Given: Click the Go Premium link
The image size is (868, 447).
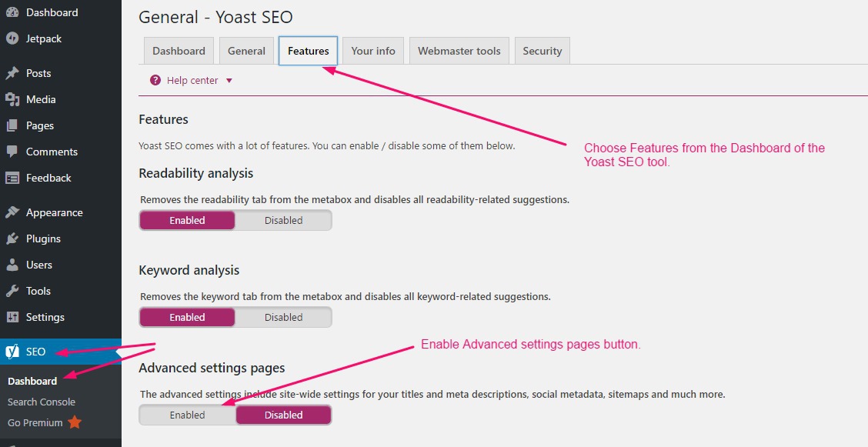Looking at the screenshot, I should [35, 422].
